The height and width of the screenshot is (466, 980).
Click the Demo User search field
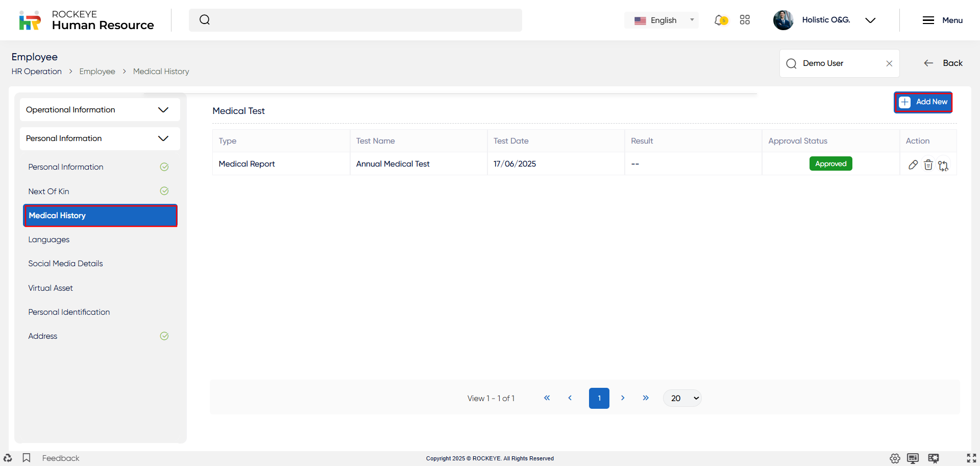click(x=839, y=63)
